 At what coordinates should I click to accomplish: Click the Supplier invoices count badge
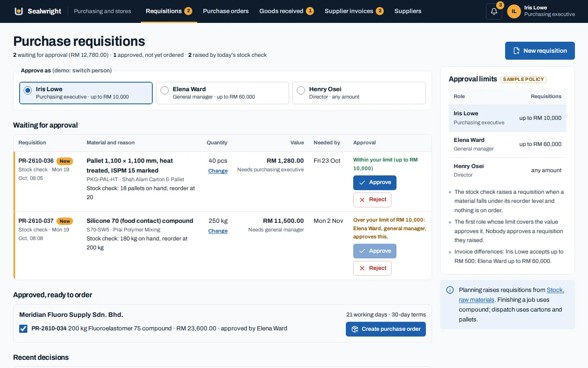pyautogui.click(x=380, y=11)
